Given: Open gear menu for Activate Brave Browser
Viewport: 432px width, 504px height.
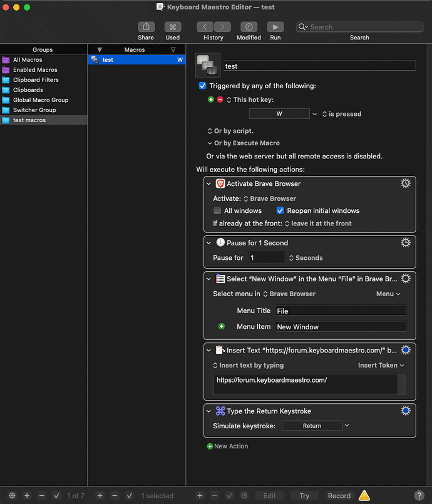Looking at the screenshot, I should click(406, 183).
